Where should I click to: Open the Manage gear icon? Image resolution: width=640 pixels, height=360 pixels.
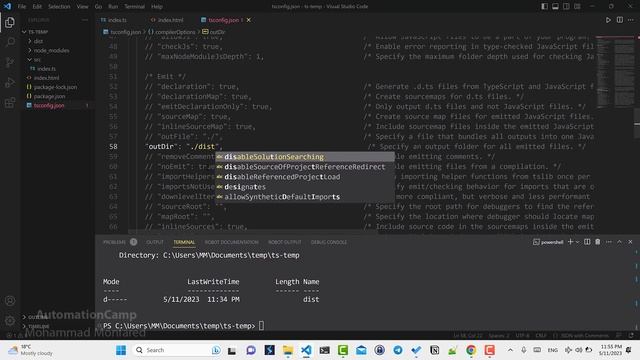(10, 320)
